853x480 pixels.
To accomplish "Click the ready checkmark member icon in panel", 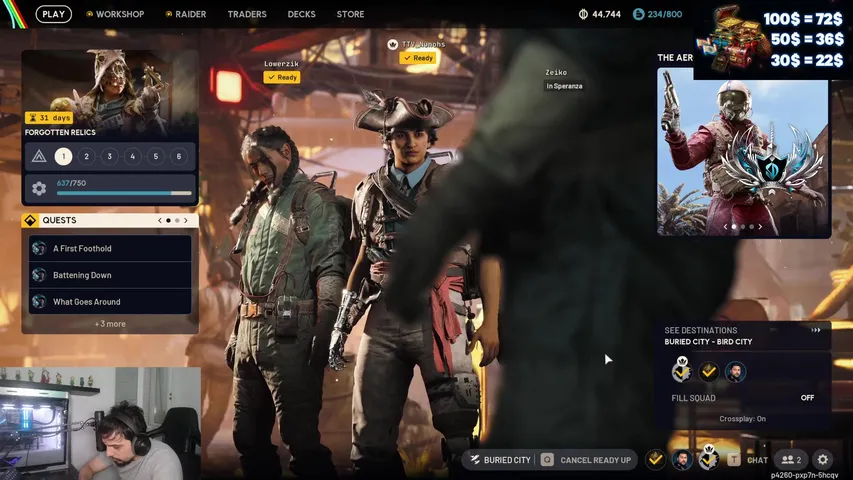I will (708, 372).
